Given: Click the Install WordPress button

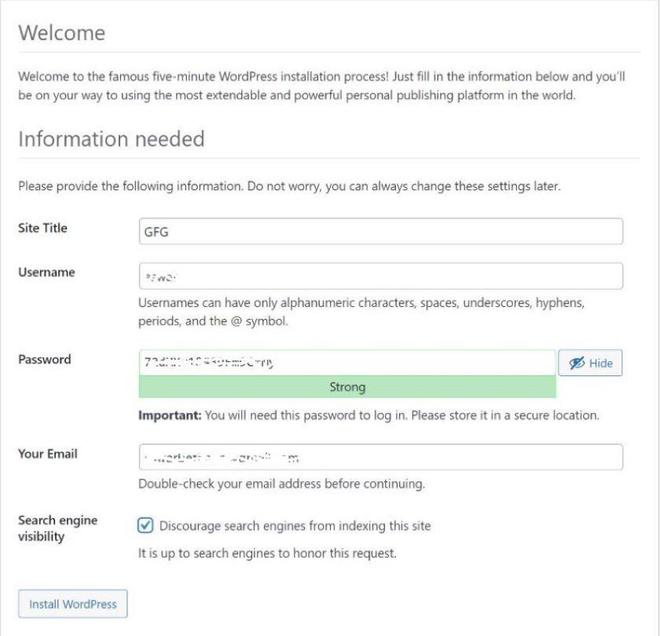Looking at the screenshot, I should pos(73,604).
